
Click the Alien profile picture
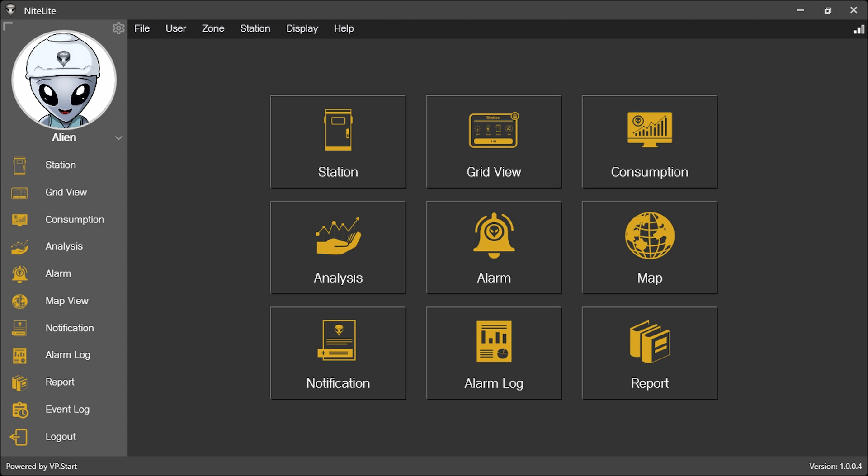(x=64, y=80)
